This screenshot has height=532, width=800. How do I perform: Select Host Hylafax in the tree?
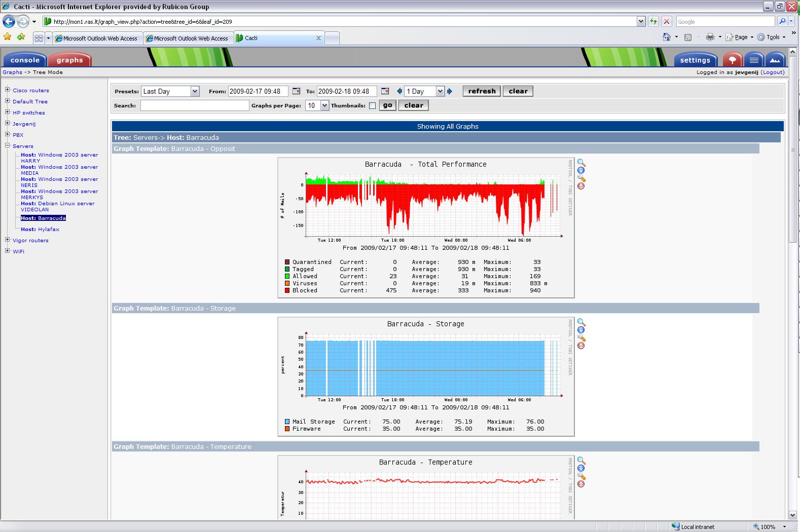click(x=40, y=229)
